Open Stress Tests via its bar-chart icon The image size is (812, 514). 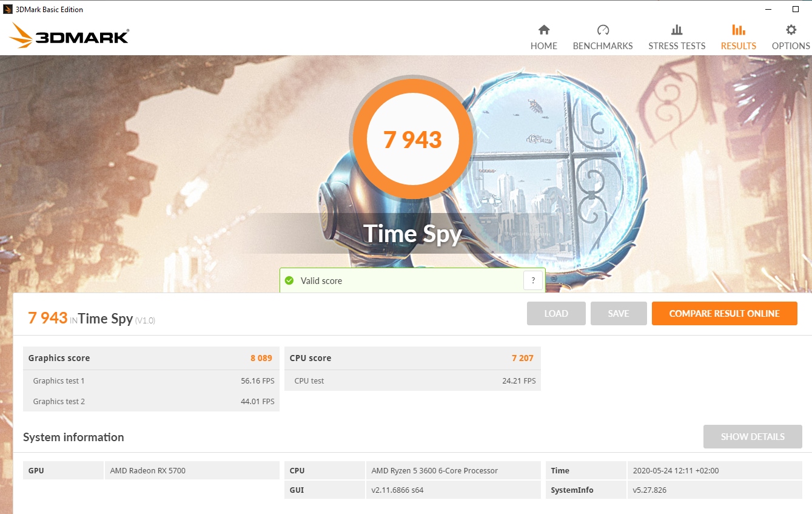pos(677,29)
